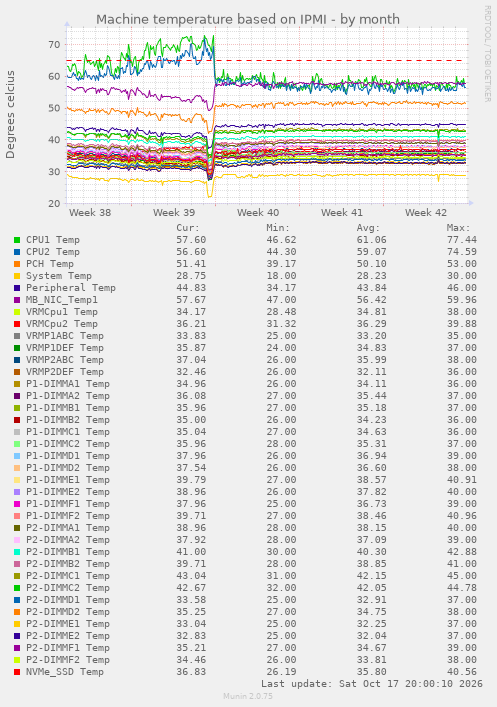The height and width of the screenshot is (707, 497).
Task: Click Peripheral Temp average value 43.84
Action: click(x=371, y=288)
